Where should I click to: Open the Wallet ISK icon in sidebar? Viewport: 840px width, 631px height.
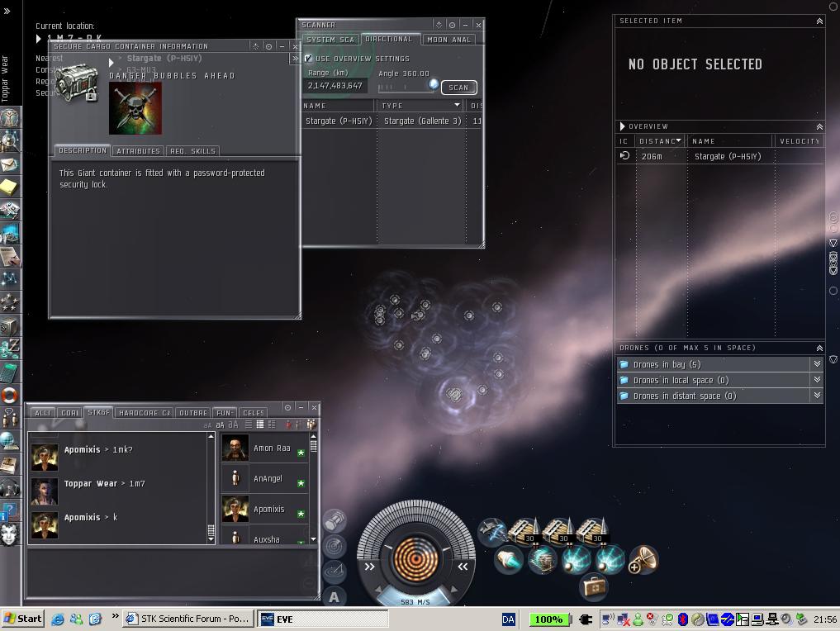point(10,349)
